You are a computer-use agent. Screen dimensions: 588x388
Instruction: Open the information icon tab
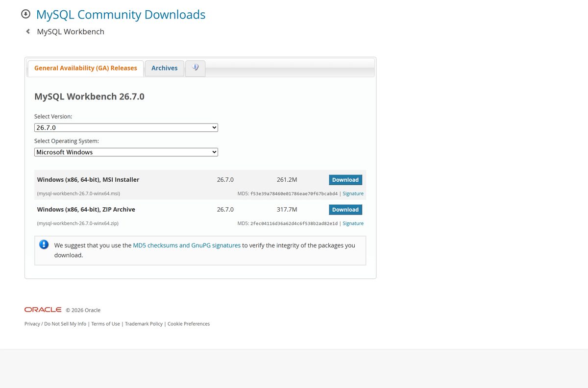[196, 68]
